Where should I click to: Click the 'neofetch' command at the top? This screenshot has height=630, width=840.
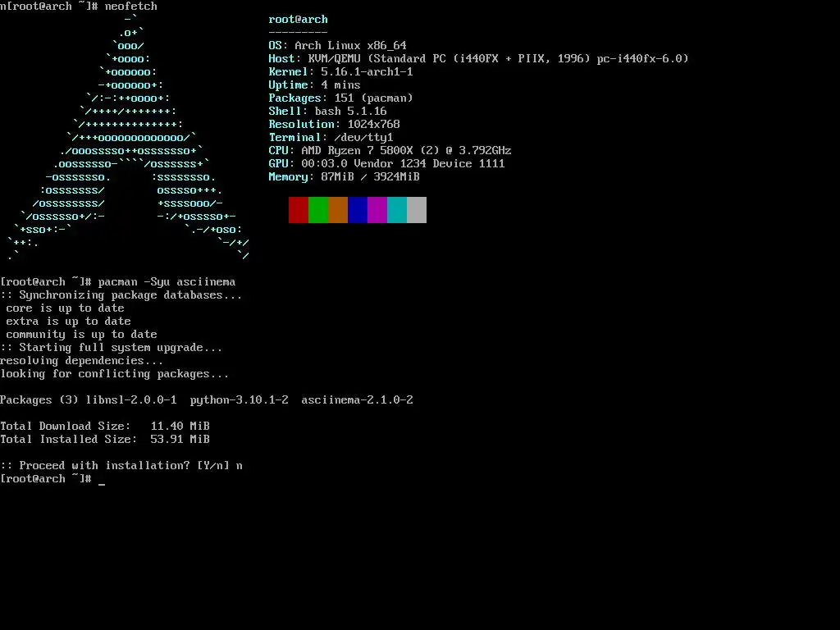tap(130, 7)
